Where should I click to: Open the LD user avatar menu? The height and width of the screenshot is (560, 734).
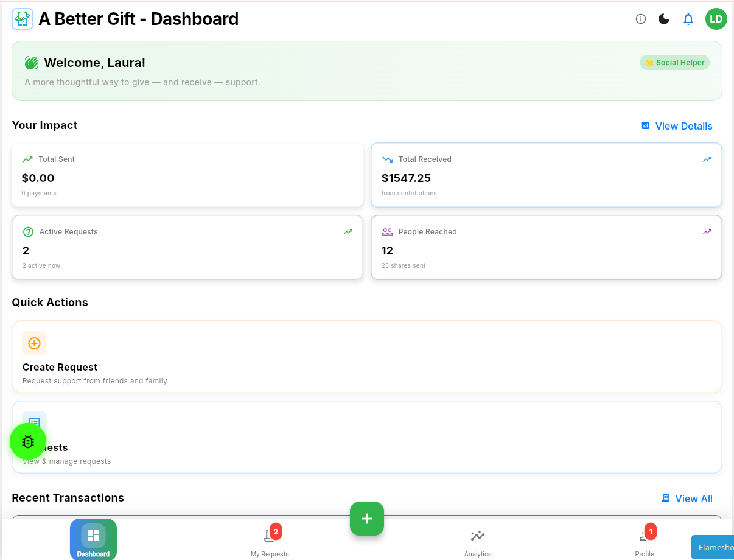(716, 19)
